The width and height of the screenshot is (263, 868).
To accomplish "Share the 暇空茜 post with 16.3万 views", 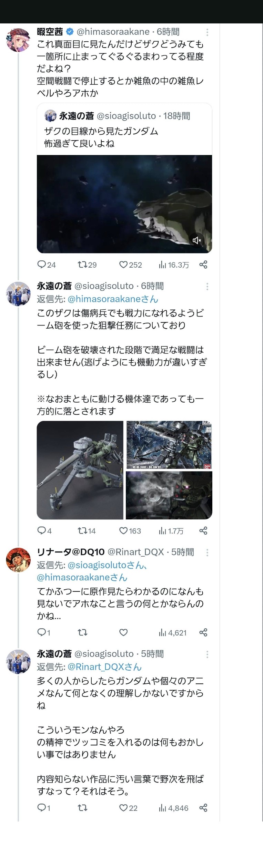I will tap(203, 265).
